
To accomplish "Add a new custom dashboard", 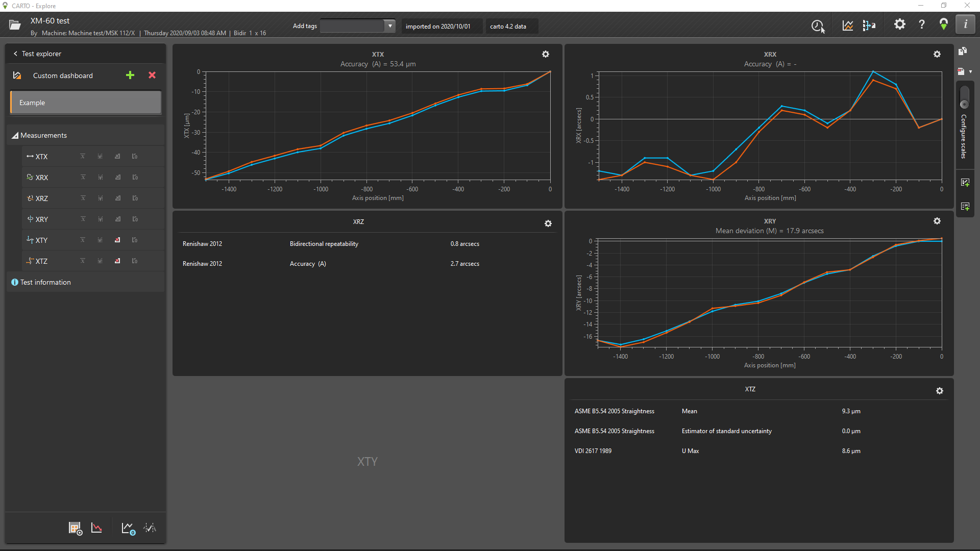I will tap(130, 76).
